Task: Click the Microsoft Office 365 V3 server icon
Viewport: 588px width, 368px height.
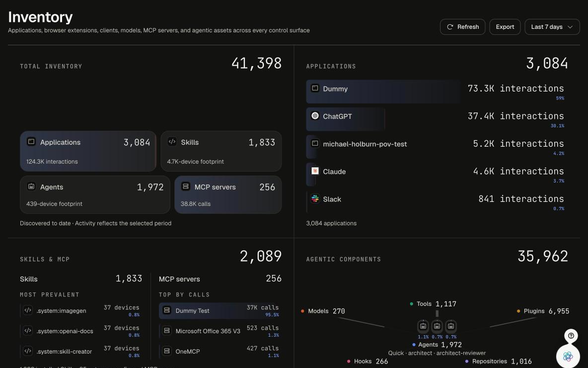Action: click(167, 330)
